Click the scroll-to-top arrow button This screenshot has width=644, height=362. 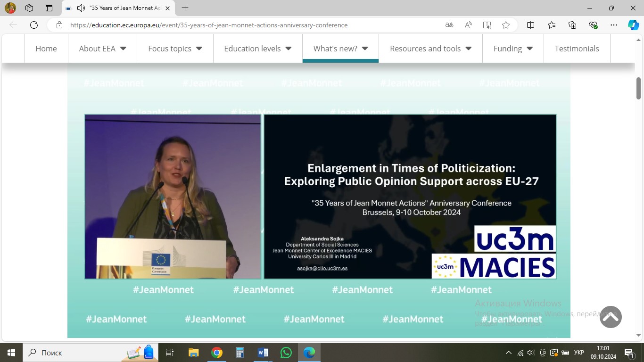pos(611,317)
